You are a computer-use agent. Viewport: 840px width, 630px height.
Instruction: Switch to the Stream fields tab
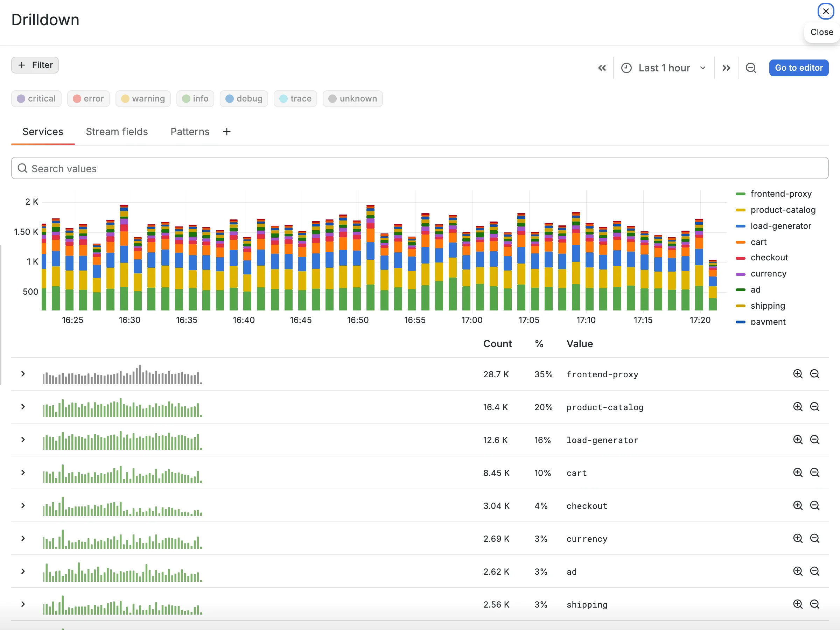[117, 131]
